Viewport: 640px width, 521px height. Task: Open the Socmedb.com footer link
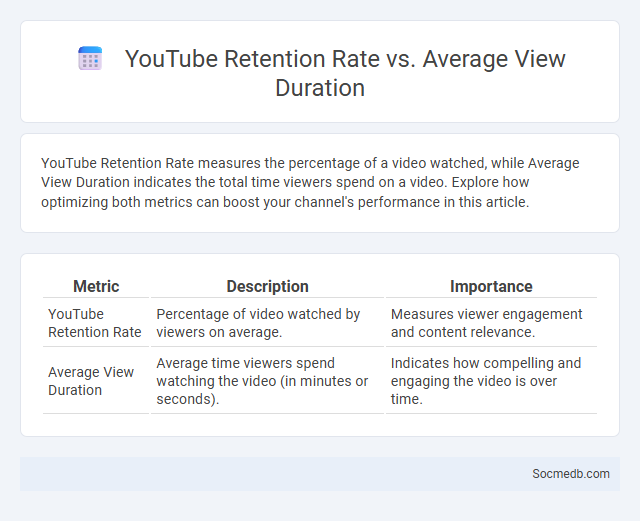pyautogui.click(x=571, y=474)
